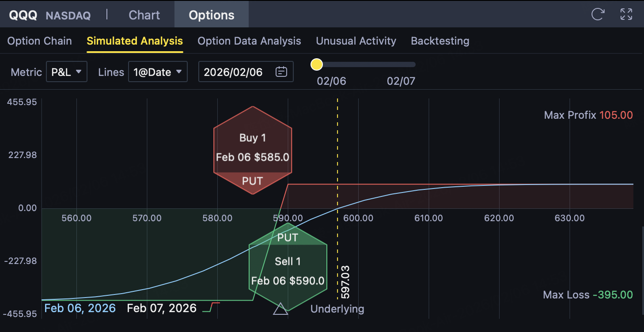Screen dimensions: 644x332
Task: Select the Buy 1 $585.0 PUT hexagon
Action: click(x=253, y=151)
